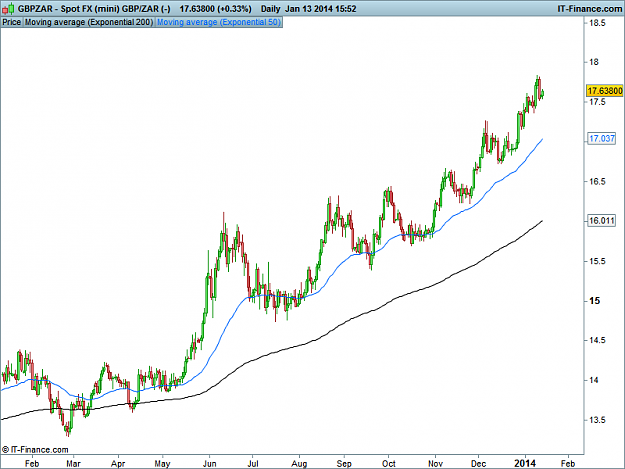
Task: Click the Oct label on time axis
Action: [389, 464]
